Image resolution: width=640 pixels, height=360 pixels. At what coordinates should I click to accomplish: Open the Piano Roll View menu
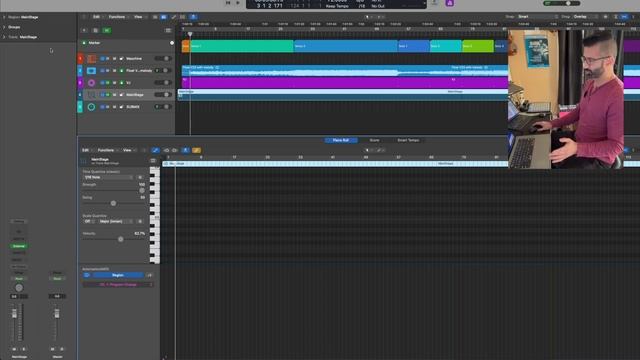point(127,150)
